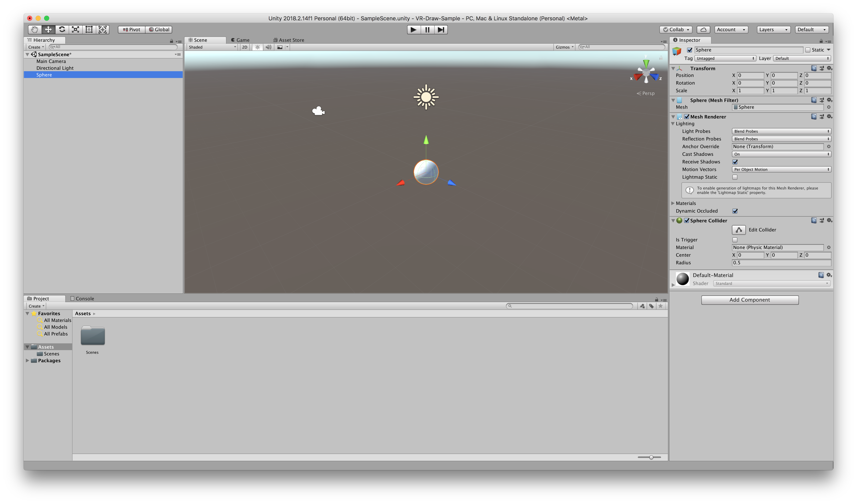Toggle scene view lighting
The height and width of the screenshot is (504, 857).
(257, 47)
